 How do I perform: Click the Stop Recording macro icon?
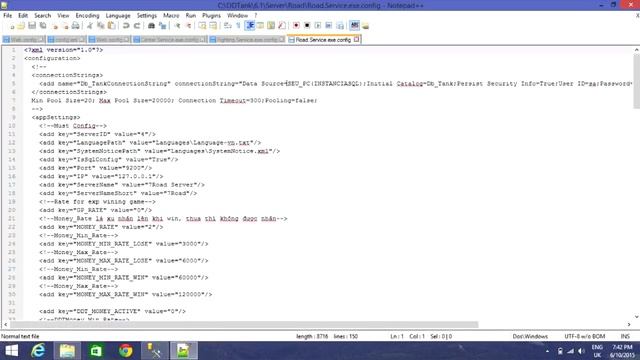[x=307, y=26]
